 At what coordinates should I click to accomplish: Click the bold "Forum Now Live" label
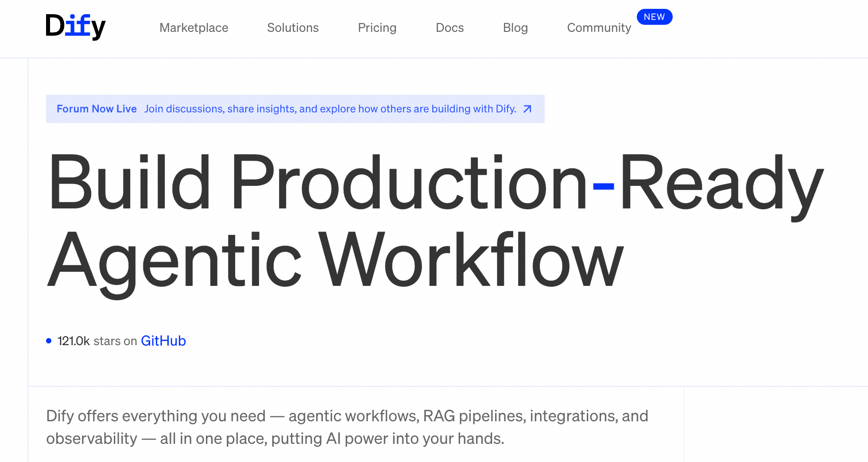97,109
